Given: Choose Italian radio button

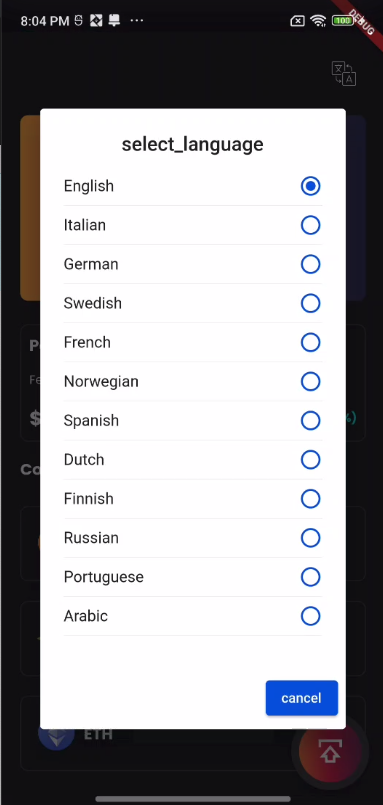Looking at the screenshot, I should (x=310, y=225).
